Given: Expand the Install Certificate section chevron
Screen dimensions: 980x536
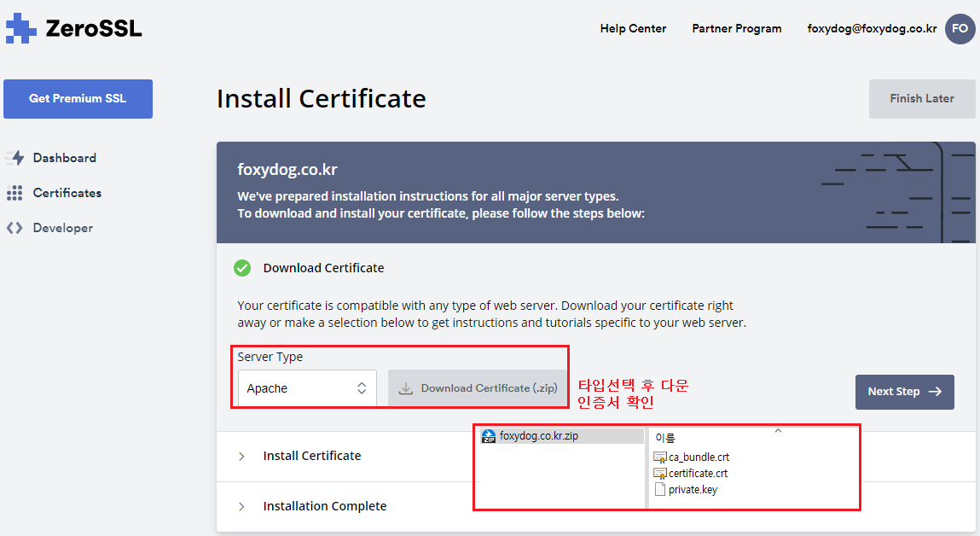Looking at the screenshot, I should tap(241, 457).
